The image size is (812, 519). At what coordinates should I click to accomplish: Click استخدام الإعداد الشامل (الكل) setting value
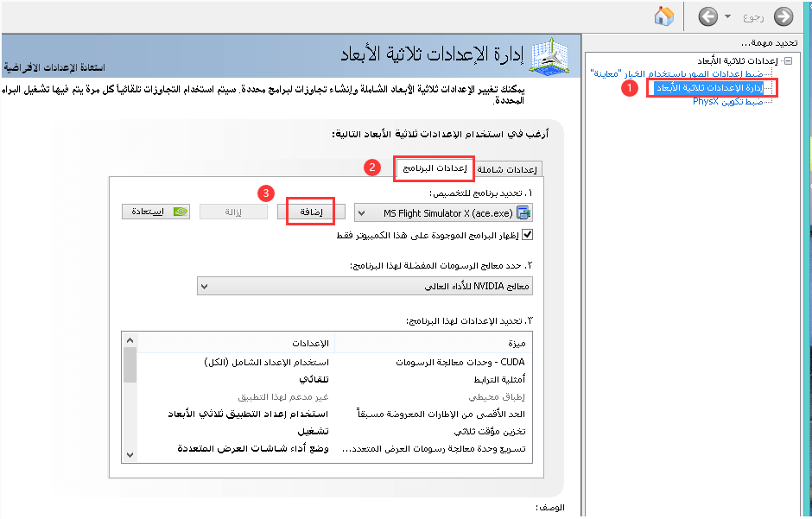(x=267, y=362)
